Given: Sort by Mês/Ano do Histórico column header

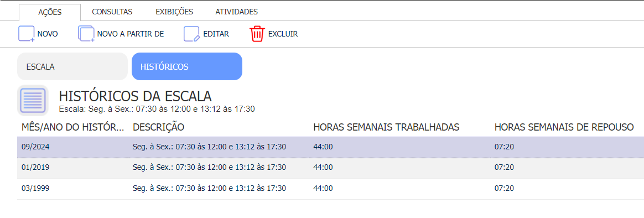Looking at the screenshot, I should point(72,127).
